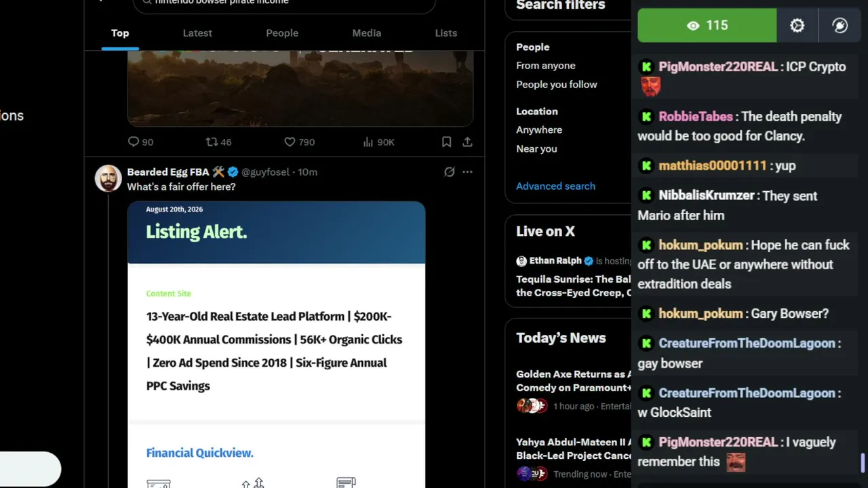Click the blue verified badge beside Bearded Egg FBA
The image size is (868, 488).
tap(233, 172)
